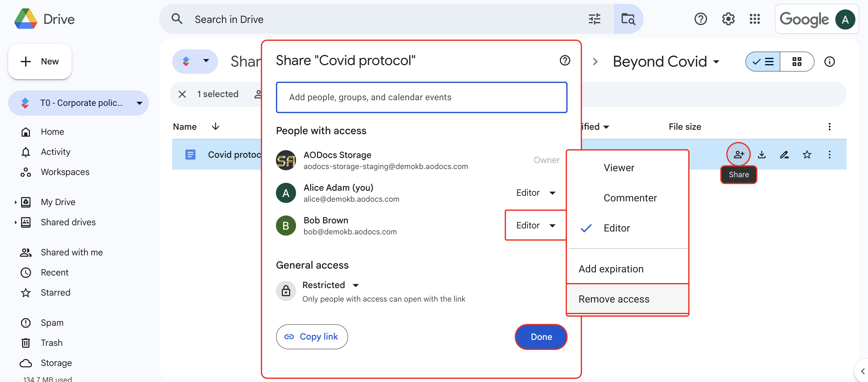Click the Done button

[x=541, y=336]
